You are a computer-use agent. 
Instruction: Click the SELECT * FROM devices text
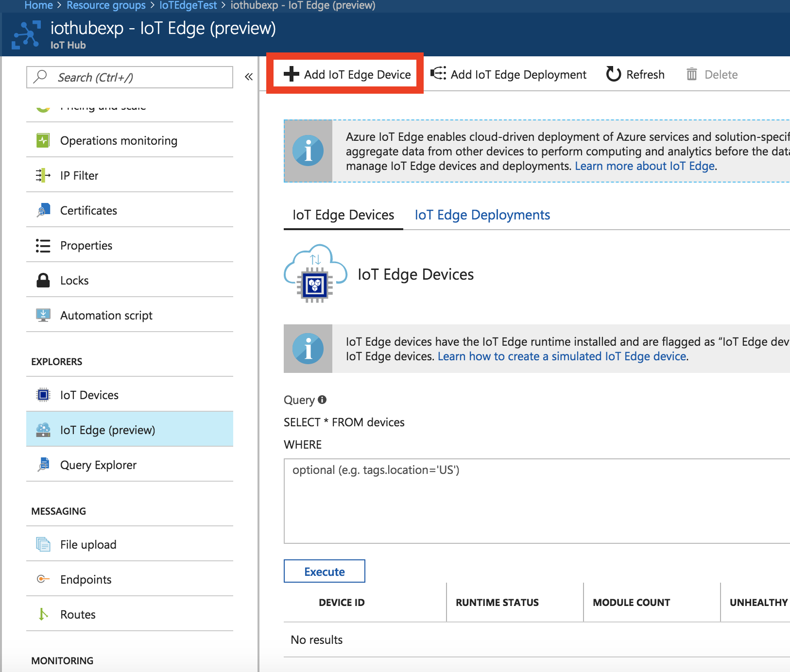[344, 422]
